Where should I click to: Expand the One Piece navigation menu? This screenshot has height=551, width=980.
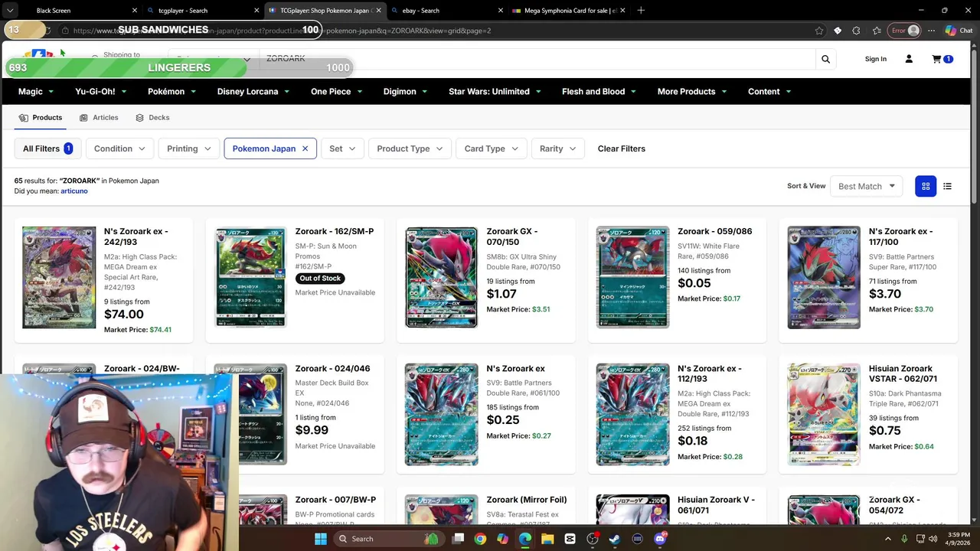(337, 91)
